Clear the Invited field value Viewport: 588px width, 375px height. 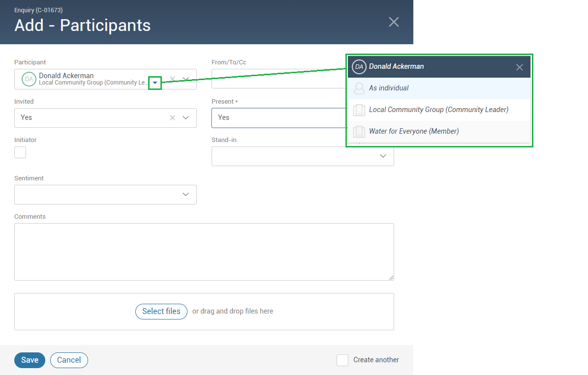pyautogui.click(x=172, y=118)
